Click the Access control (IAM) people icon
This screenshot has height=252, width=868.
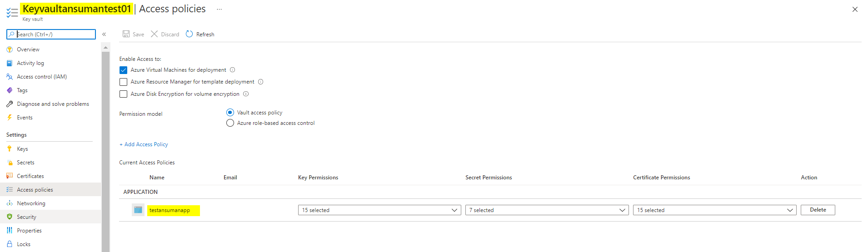[10, 77]
